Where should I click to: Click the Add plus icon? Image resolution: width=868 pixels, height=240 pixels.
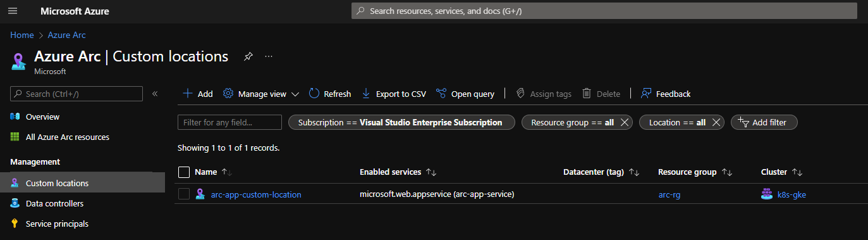coord(187,94)
